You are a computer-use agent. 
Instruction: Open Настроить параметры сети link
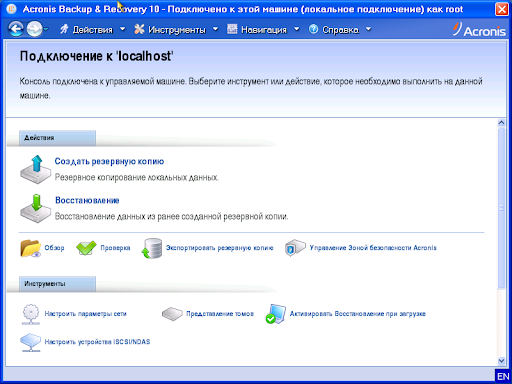pyautogui.click(x=86, y=314)
